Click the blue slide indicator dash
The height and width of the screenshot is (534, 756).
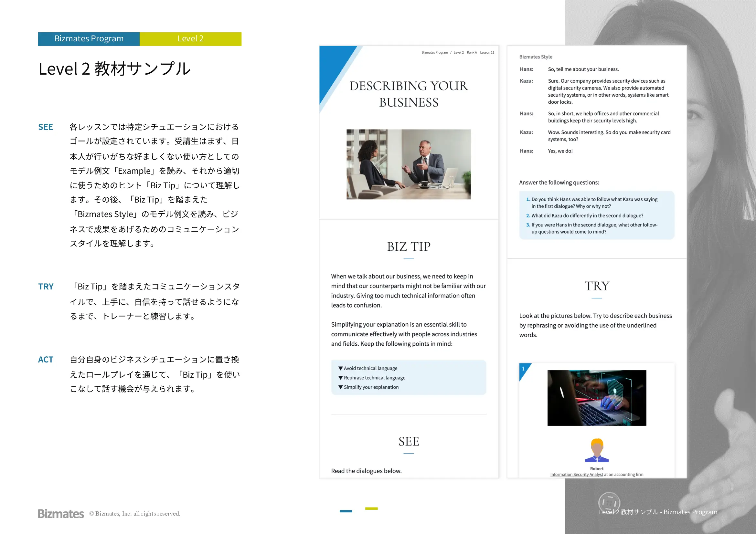[346, 511]
